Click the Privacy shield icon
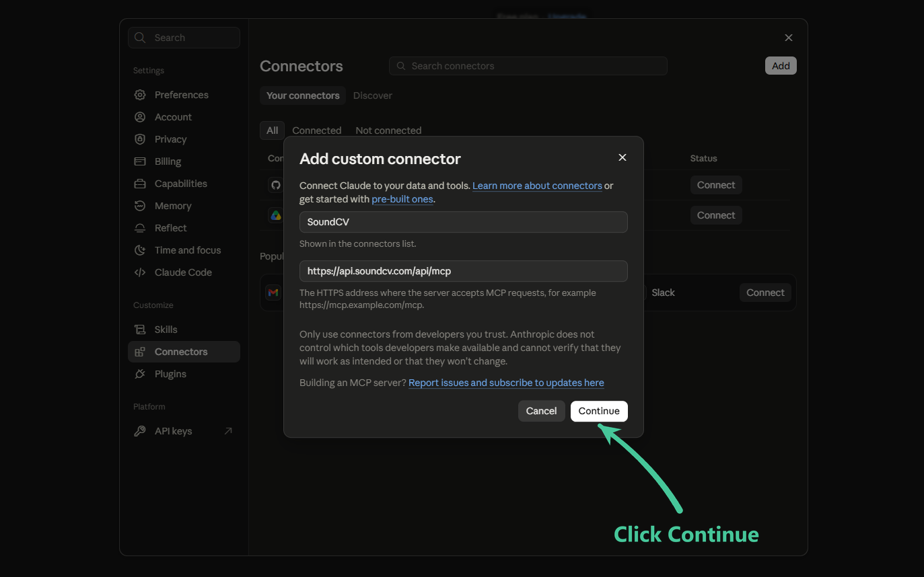 (140, 139)
